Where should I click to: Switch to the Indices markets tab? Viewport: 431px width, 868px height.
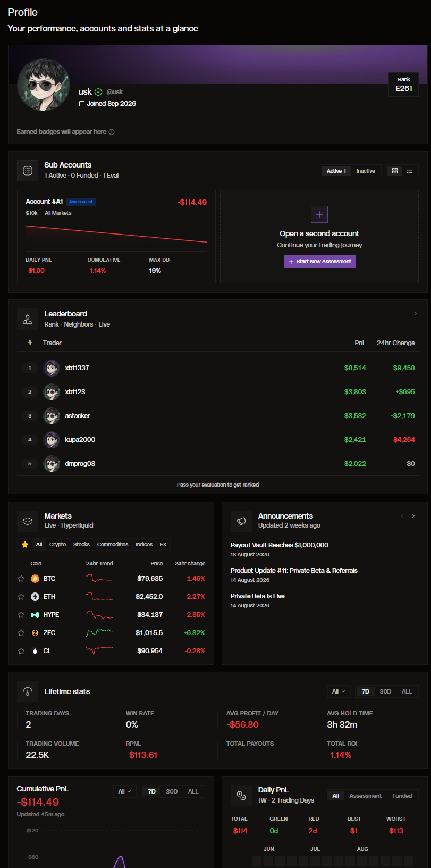click(144, 545)
